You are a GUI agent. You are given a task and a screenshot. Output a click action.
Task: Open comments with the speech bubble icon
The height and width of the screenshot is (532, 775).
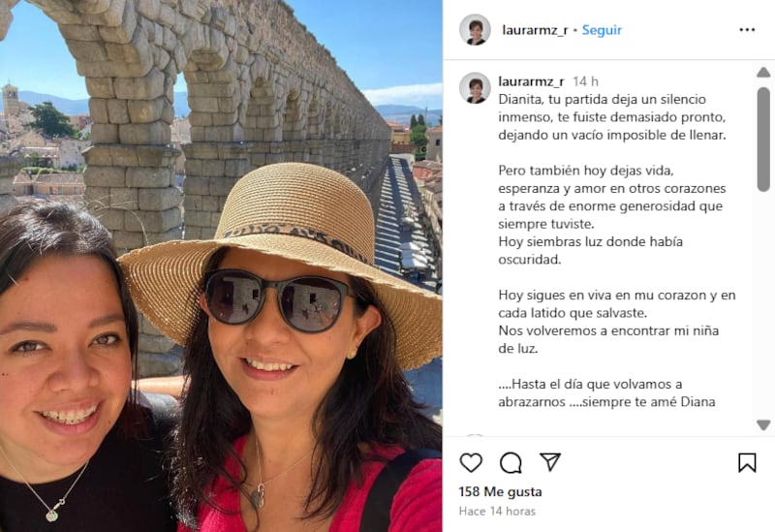click(511, 463)
